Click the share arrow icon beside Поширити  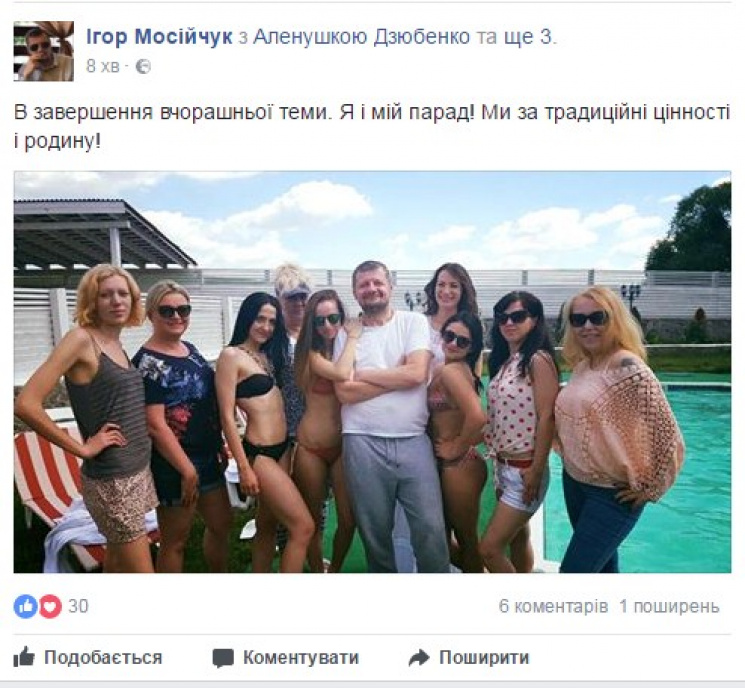pos(419,658)
